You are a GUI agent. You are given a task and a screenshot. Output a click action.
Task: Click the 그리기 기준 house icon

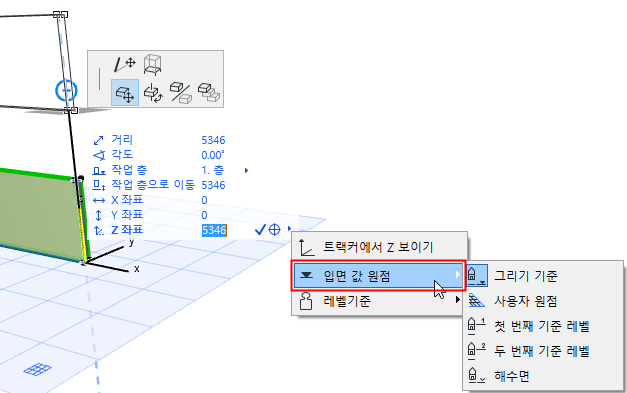(477, 276)
